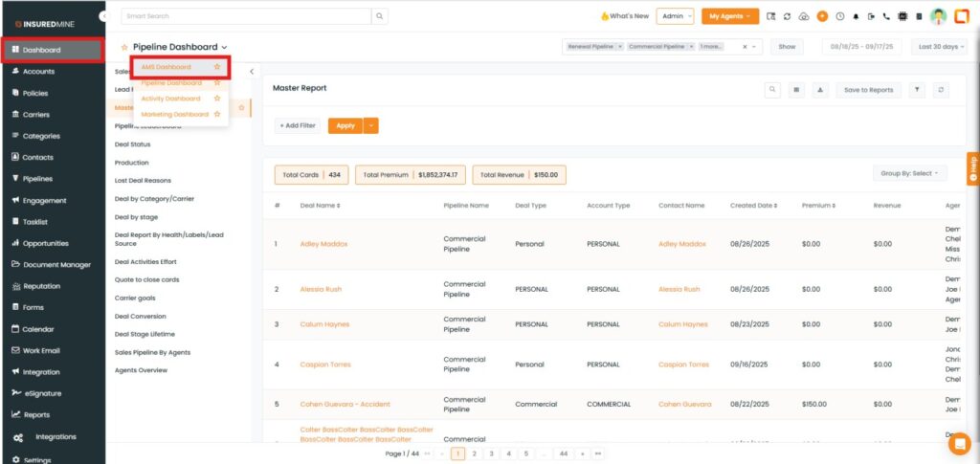Click the filter funnel icon in report
The image size is (980, 464).
917,90
